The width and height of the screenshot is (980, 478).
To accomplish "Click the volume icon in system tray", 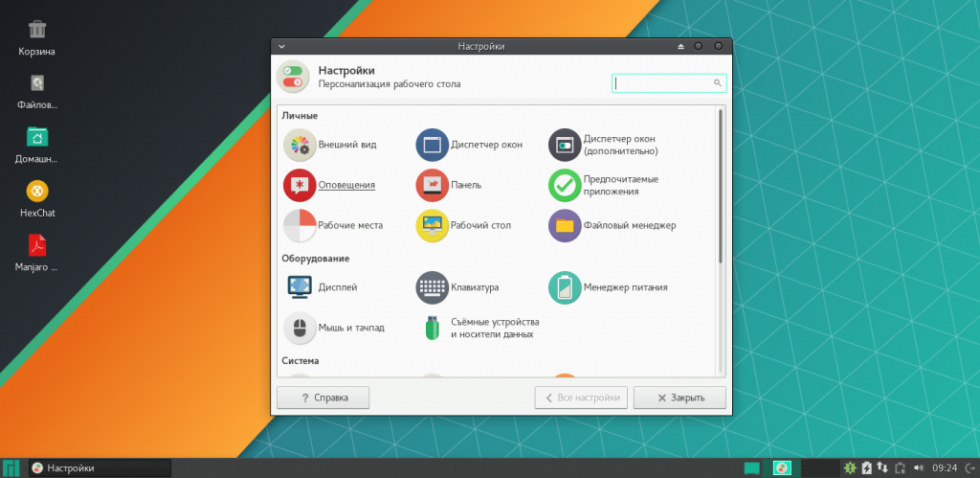I will [918, 467].
